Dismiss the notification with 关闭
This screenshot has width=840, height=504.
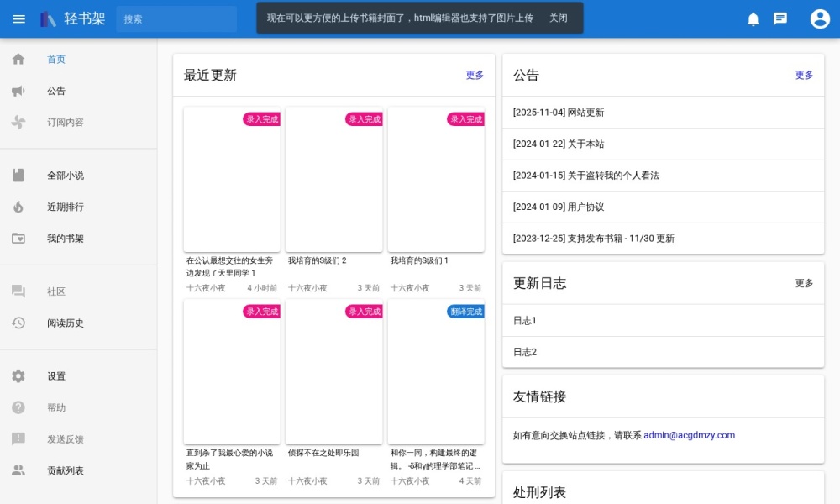[x=558, y=18]
